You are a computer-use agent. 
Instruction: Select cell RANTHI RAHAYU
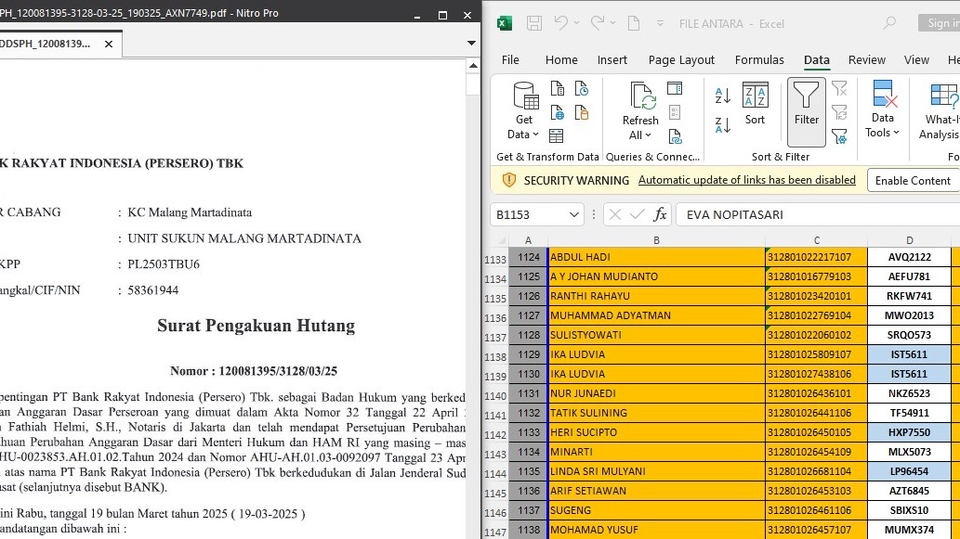click(656, 296)
